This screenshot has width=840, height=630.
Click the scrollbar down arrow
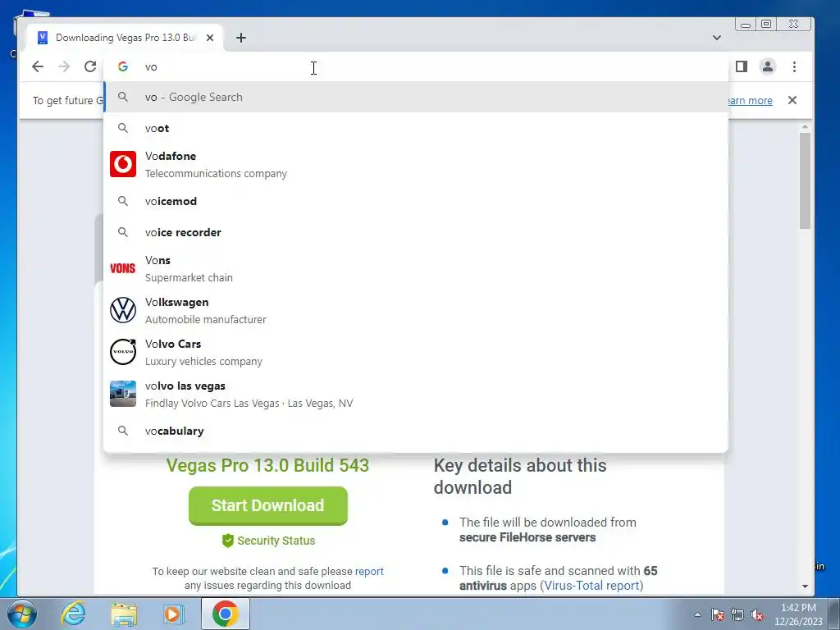pyautogui.click(x=805, y=587)
